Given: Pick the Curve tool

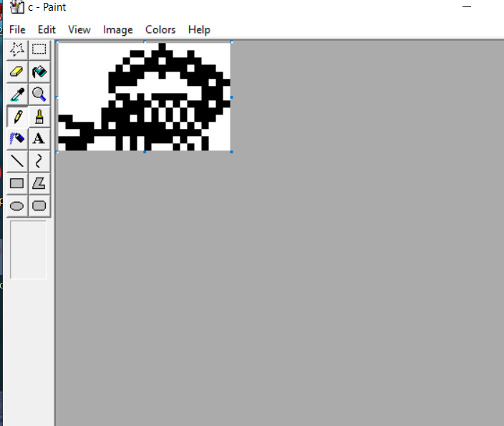Looking at the screenshot, I should 39,160.
